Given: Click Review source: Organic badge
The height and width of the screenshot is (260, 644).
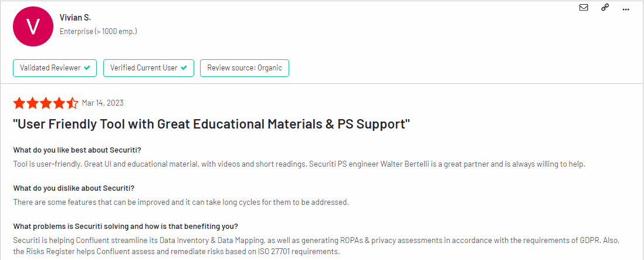Looking at the screenshot, I should click(245, 68).
